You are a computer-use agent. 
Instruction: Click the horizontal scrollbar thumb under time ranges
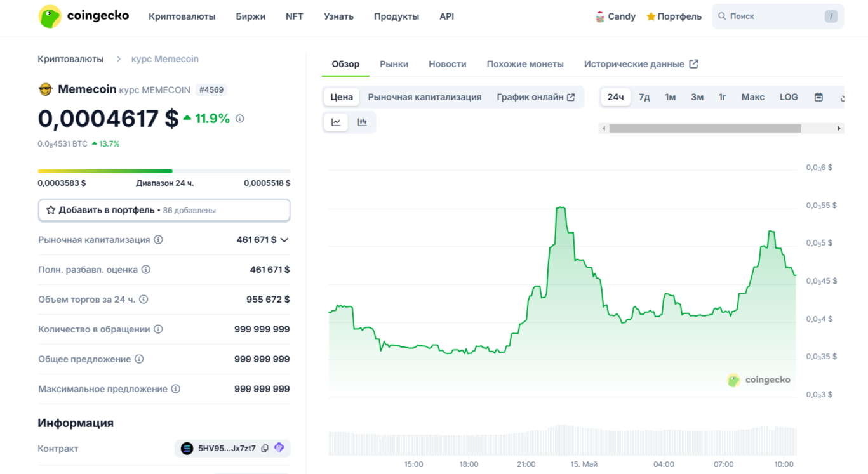point(705,128)
